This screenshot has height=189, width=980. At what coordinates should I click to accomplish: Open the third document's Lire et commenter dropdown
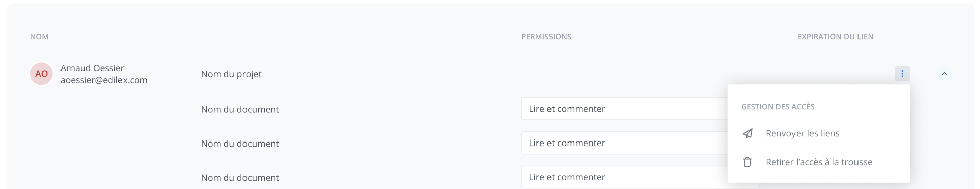click(x=625, y=177)
